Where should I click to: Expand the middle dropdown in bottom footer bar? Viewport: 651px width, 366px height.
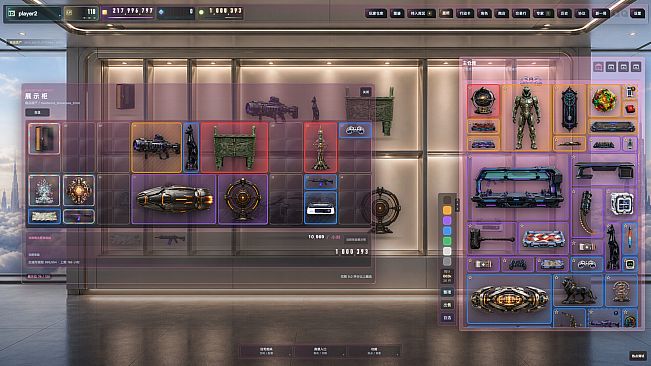(x=320, y=351)
